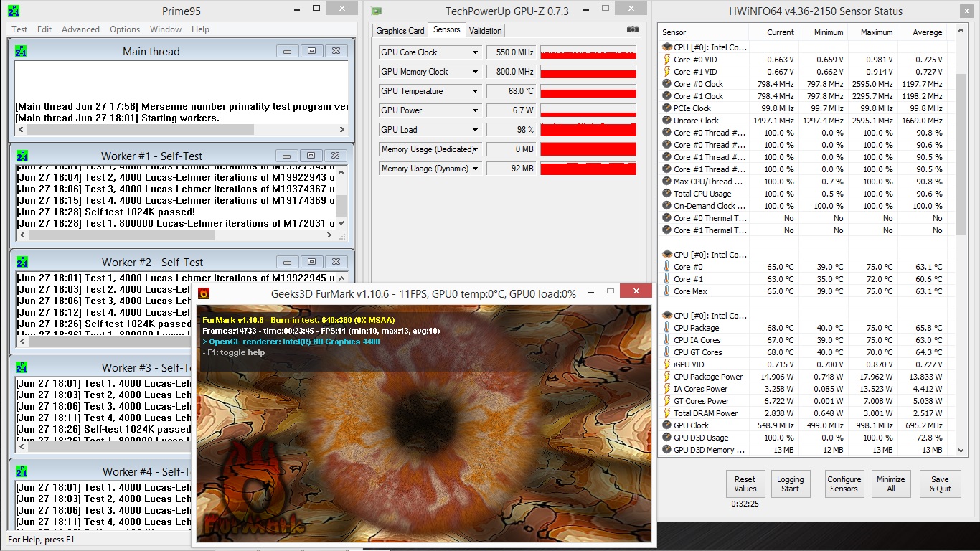
Task: Click the Current column header in HWiNFO
Action: coord(773,32)
